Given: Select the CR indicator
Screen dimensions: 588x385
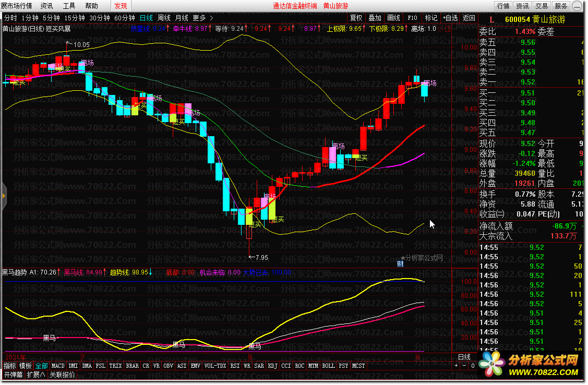Looking at the screenshot, I should tap(146, 366).
